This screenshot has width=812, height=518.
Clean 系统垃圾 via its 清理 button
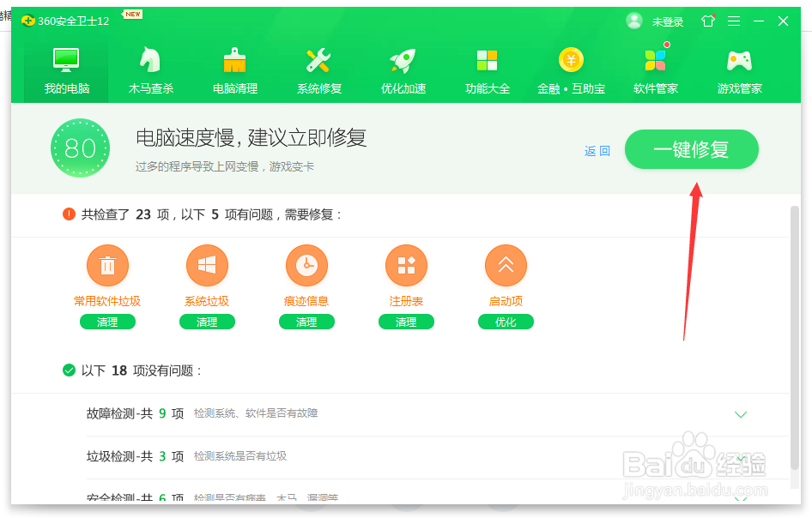207,322
